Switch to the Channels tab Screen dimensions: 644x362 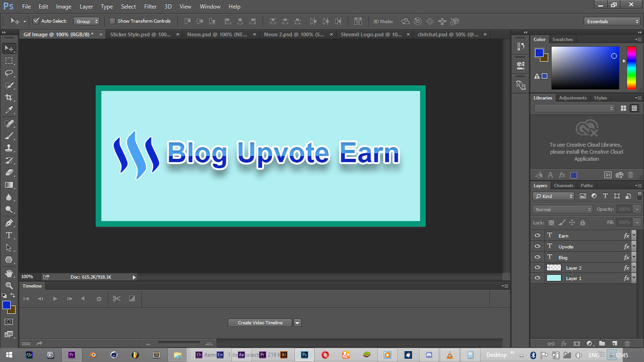click(563, 186)
